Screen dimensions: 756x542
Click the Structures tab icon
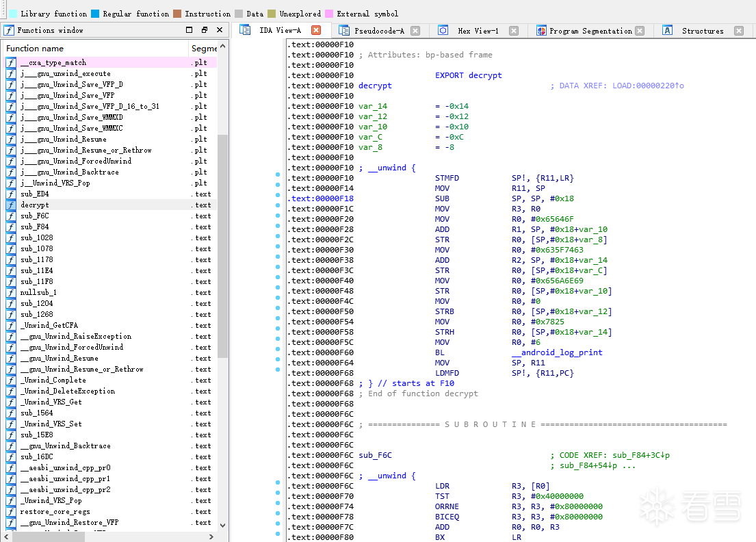[667, 31]
